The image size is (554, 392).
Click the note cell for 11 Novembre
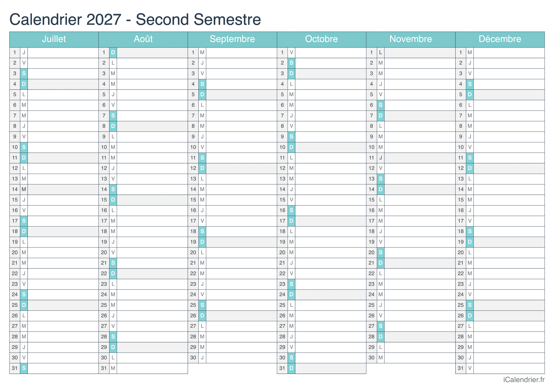420,158
